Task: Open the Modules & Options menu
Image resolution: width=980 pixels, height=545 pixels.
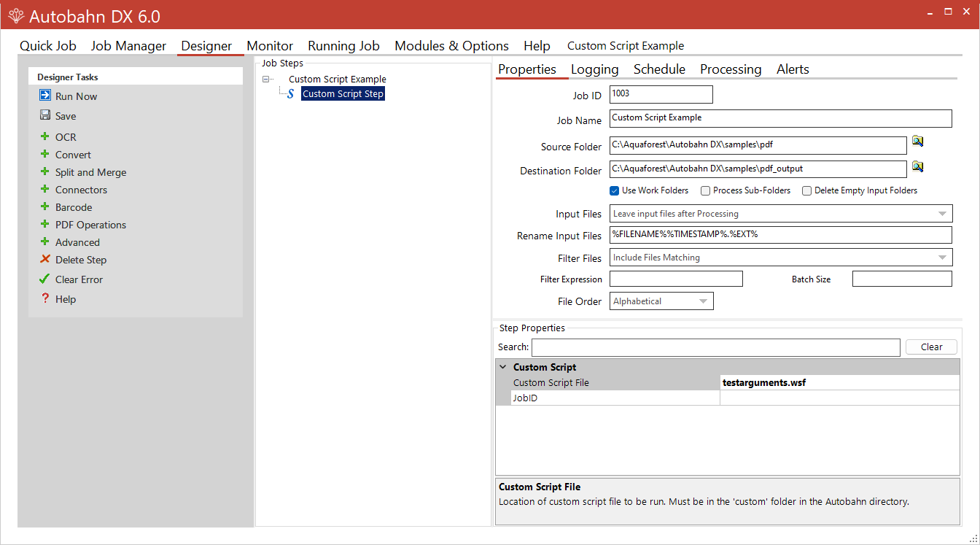Action: click(x=451, y=45)
